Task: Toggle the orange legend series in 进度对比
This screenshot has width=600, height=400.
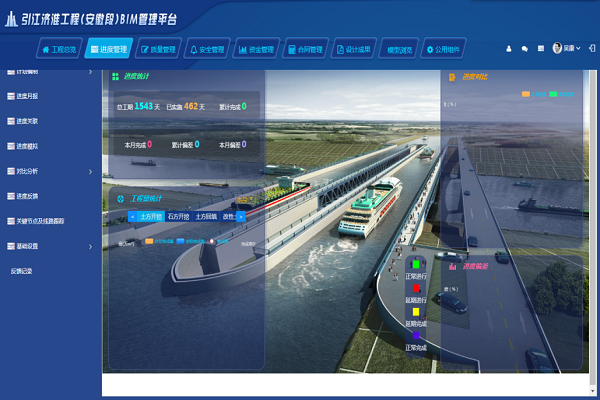Action: point(526,94)
